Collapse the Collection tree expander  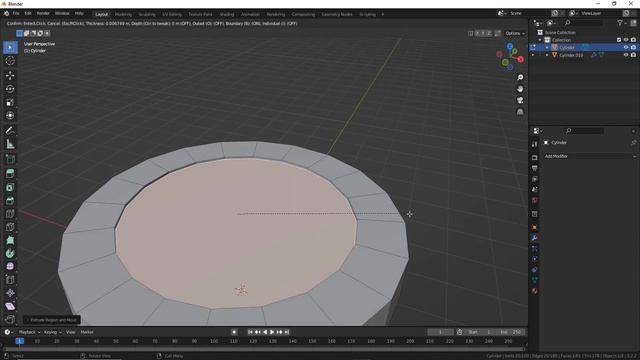coord(540,40)
